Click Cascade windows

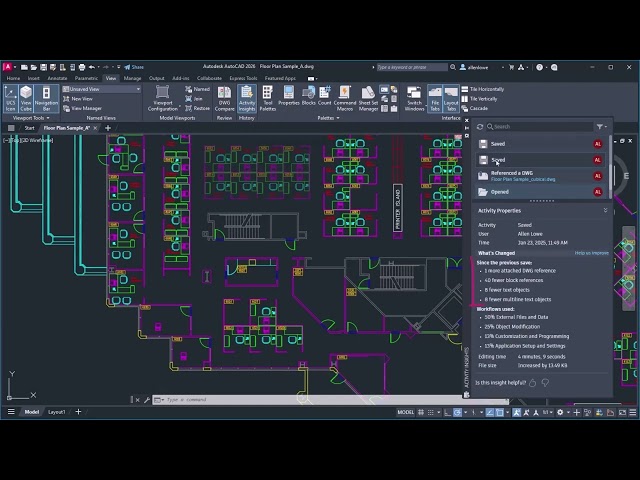click(475, 109)
